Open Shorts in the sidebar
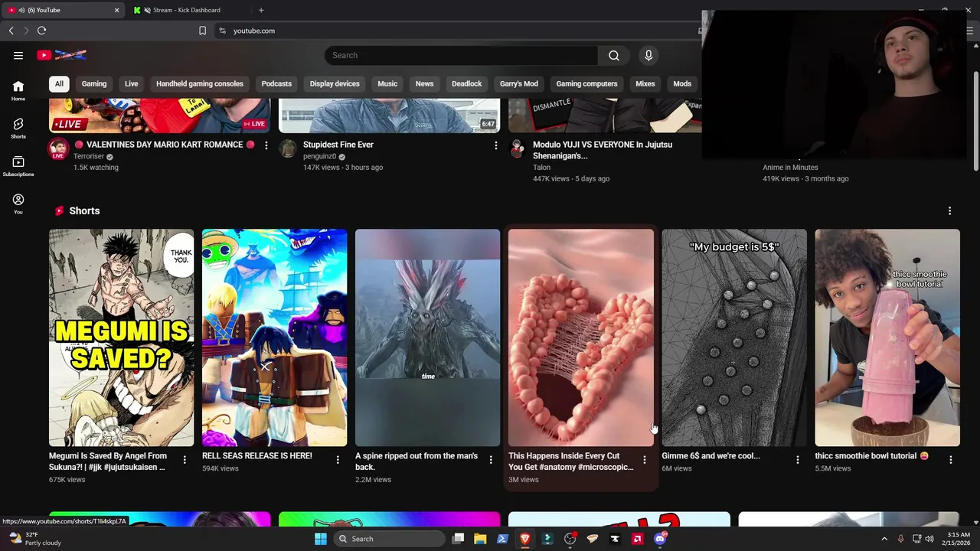The height and width of the screenshot is (551, 980). [18, 128]
